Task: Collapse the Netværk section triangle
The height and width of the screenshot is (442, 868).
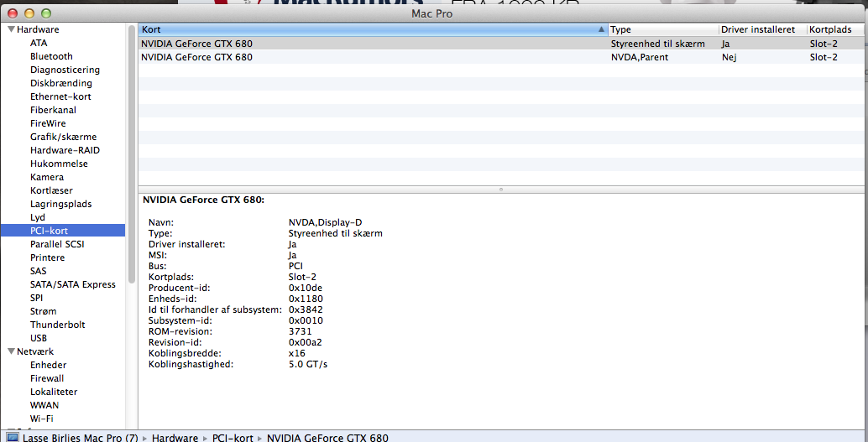Action: pyautogui.click(x=11, y=351)
